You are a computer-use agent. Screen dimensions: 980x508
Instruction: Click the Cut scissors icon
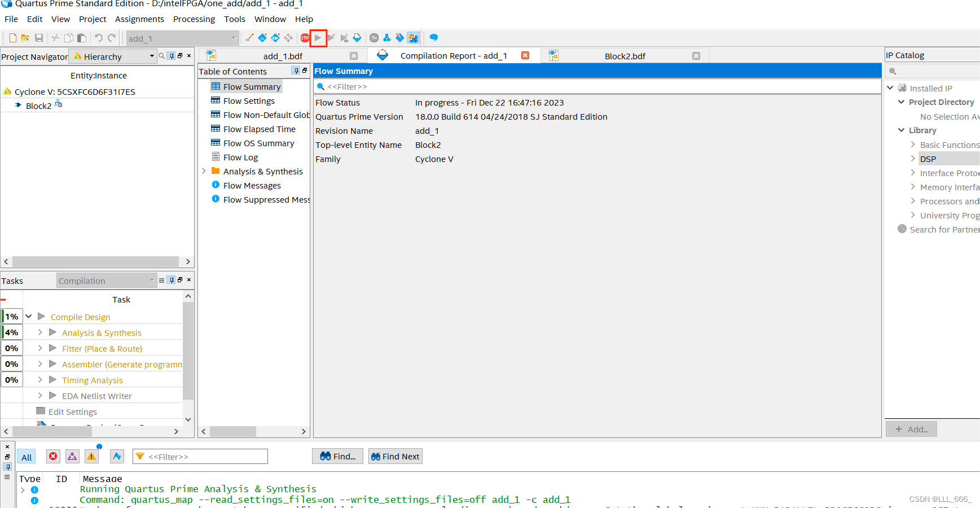55,38
